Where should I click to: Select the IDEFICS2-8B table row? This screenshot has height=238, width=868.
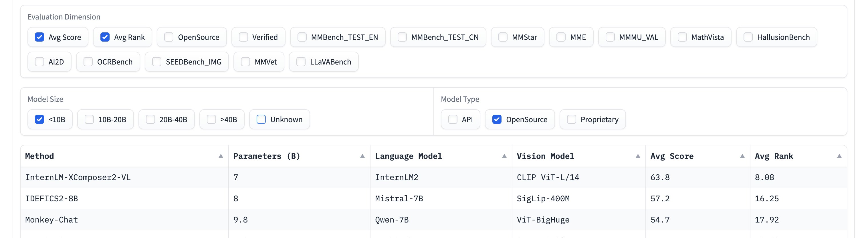[51, 198]
